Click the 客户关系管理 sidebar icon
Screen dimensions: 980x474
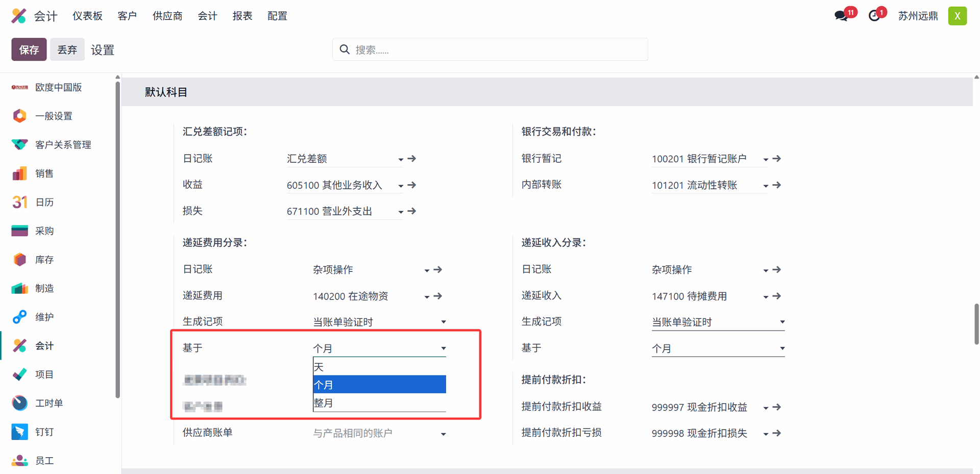click(19, 145)
